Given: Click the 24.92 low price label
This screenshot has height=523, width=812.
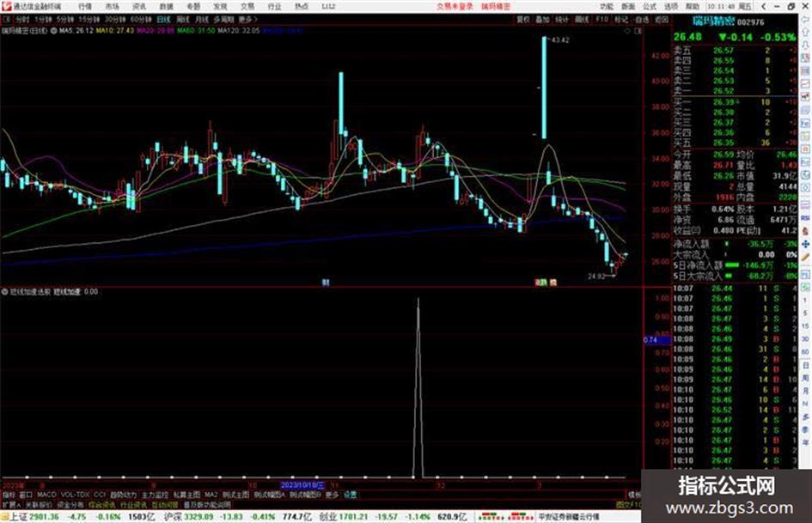Looking at the screenshot, I should (x=596, y=277).
